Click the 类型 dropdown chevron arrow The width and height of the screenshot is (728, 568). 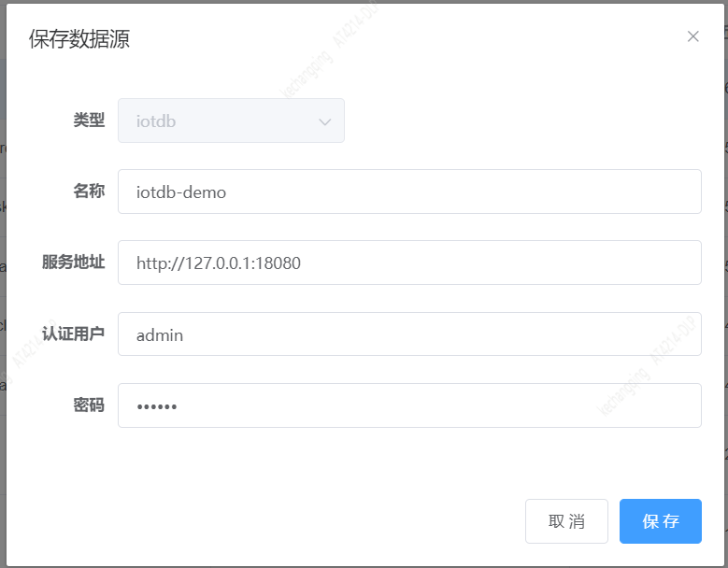point(324,121)
